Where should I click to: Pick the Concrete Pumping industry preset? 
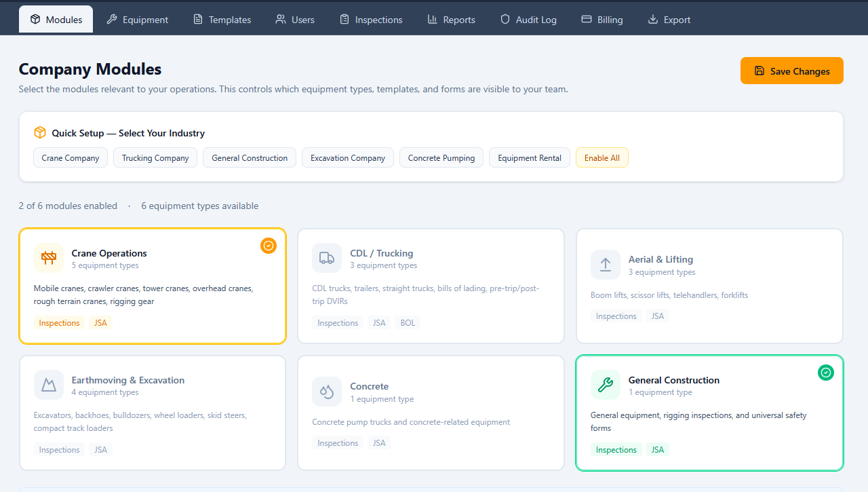click(441, 158)
